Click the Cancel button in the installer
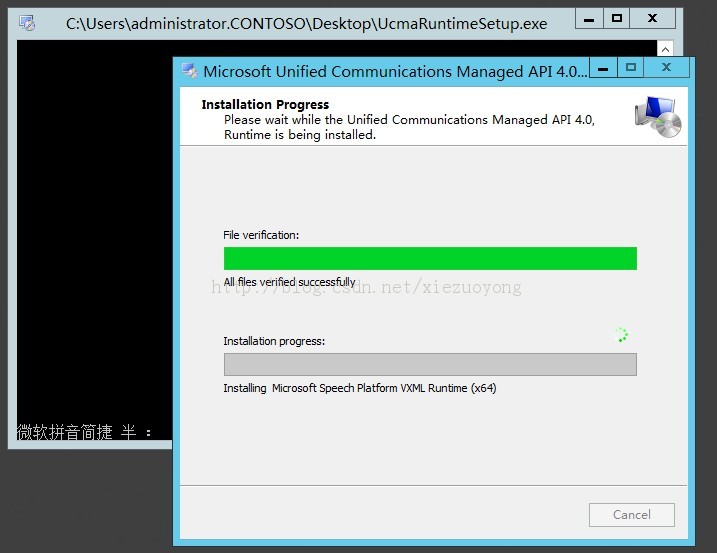This screenshot has width=717, height=553. tap(631, 515)
